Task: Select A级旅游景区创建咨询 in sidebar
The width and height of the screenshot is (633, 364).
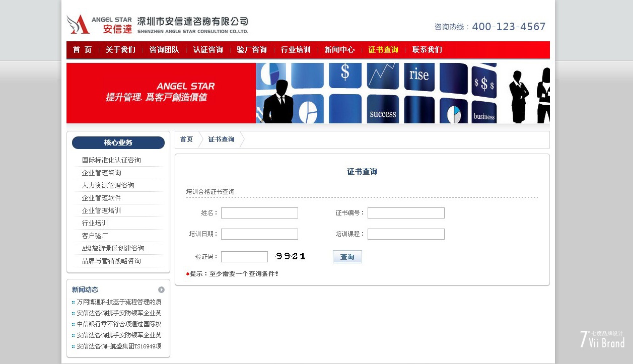Action: 113,248
